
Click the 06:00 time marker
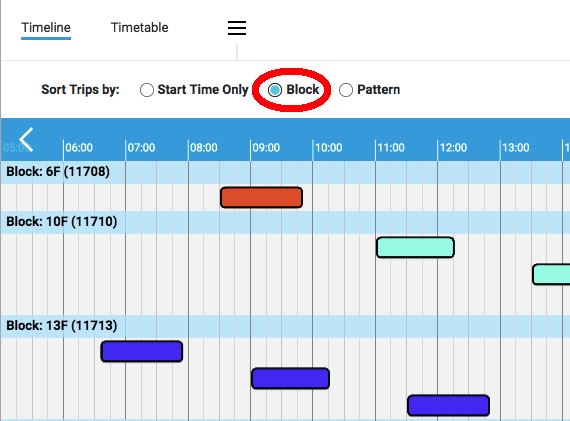[79, 148]
